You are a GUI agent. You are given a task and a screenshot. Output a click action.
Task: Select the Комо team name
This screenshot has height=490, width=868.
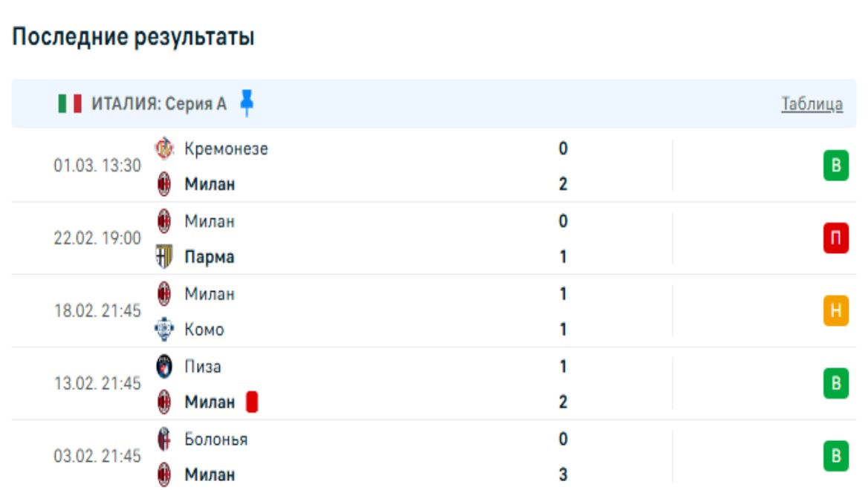pos(204,330)
